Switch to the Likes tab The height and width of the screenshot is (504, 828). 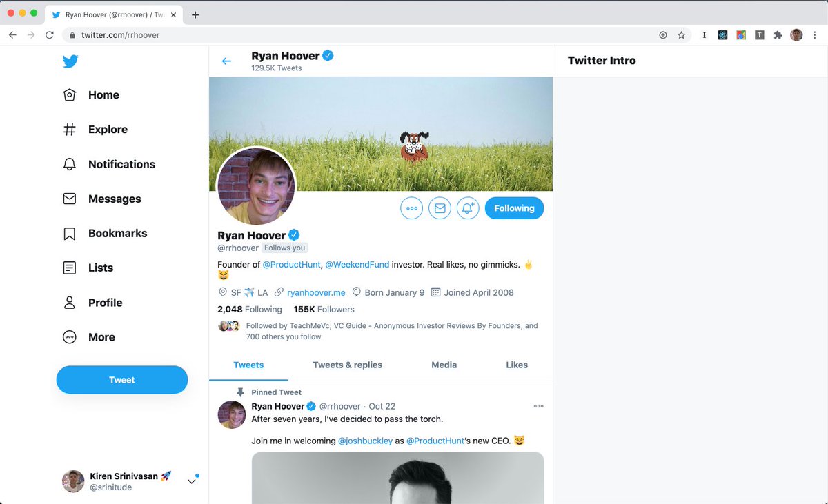tap(517, 365)
